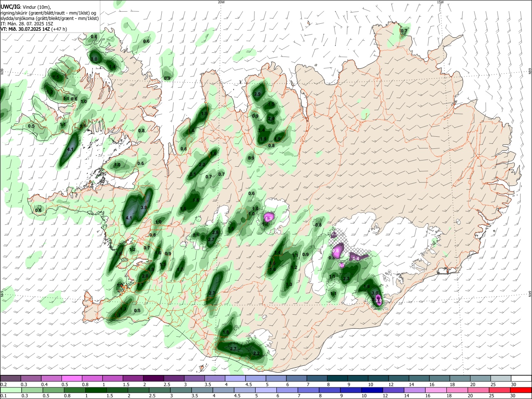Click the '1.3' snow value on the pink patch

(x=268, y=218)
